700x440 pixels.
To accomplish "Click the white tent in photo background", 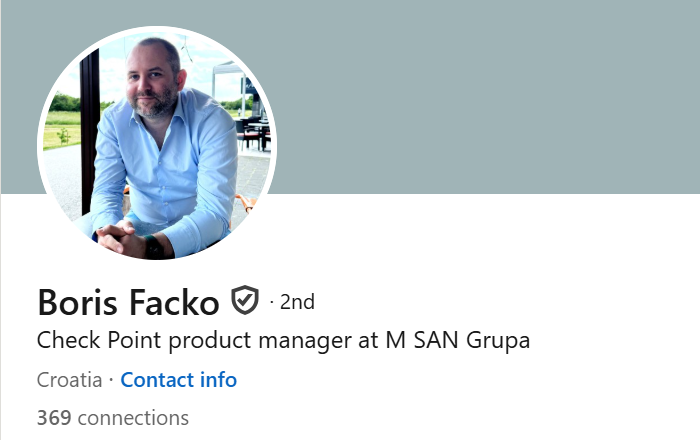I will point(228,83).
